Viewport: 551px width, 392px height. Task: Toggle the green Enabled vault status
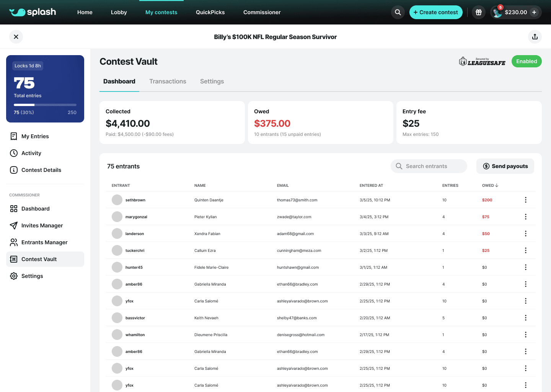click(x=527, y=61)
